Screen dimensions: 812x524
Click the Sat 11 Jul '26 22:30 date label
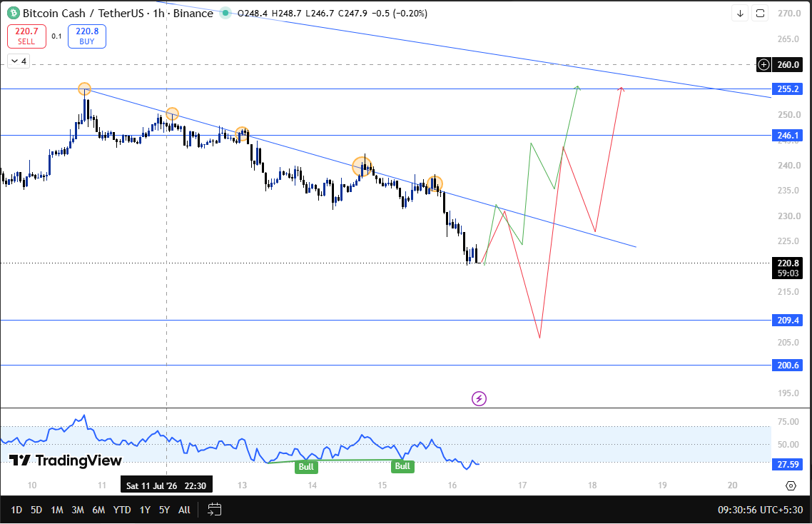click(166, 485)
